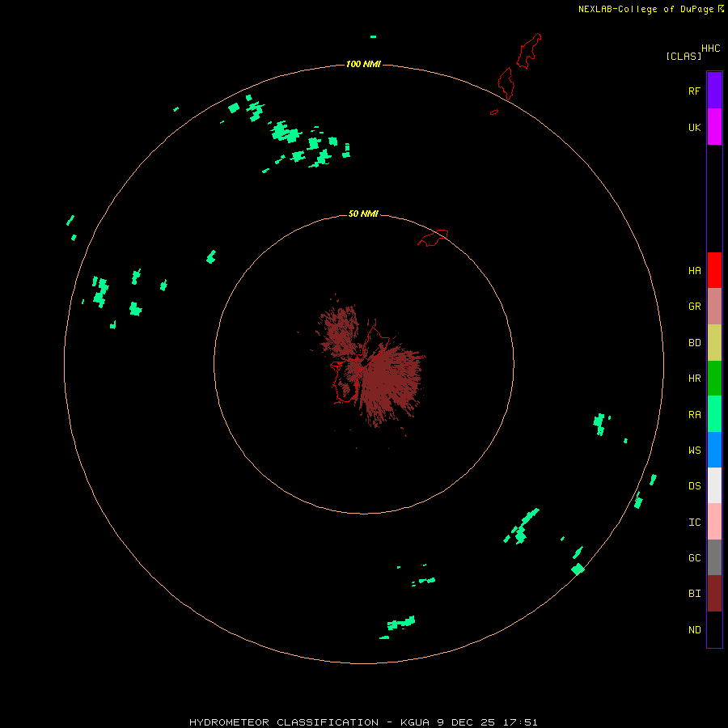Click the HR legend label
The width and height of the screenshot is (728, 728).
[694, 379]
